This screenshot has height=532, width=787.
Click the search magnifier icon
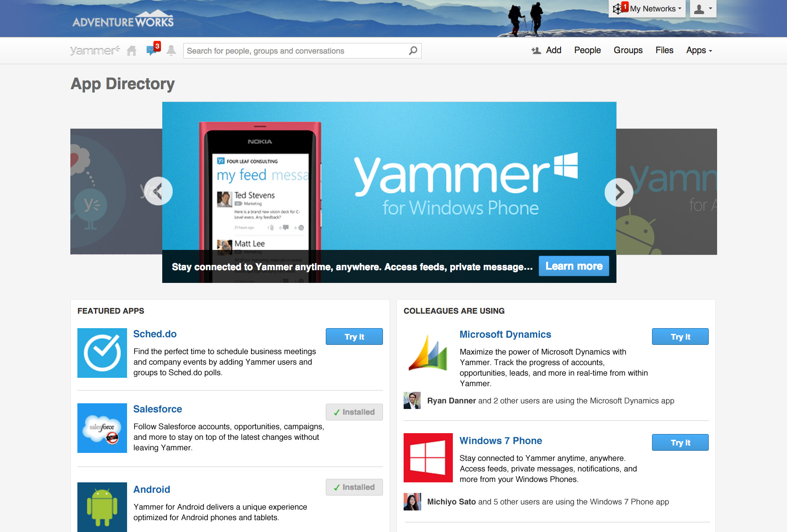click(413, 51)
